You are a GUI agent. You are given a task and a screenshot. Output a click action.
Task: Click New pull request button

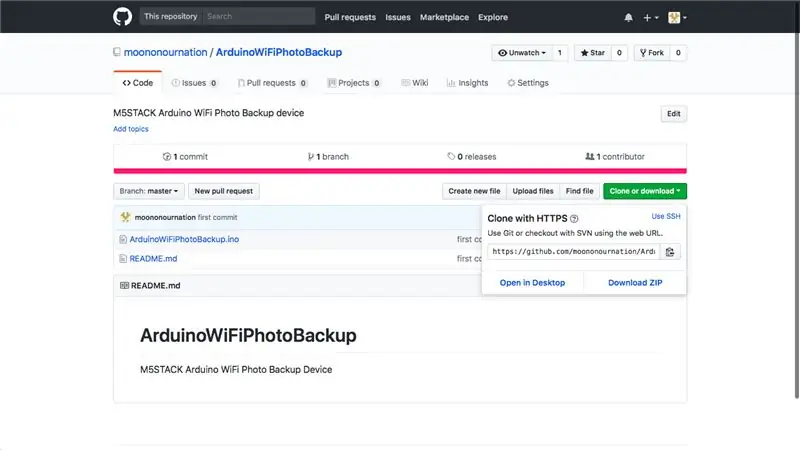point(223,191)
